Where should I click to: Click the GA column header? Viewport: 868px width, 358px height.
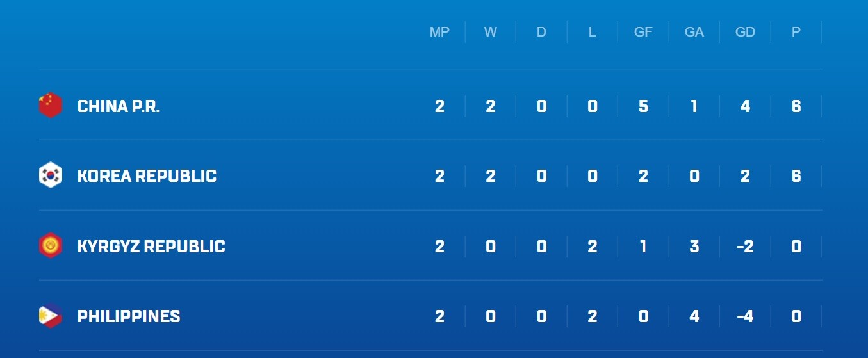click(x=694, y=32)
